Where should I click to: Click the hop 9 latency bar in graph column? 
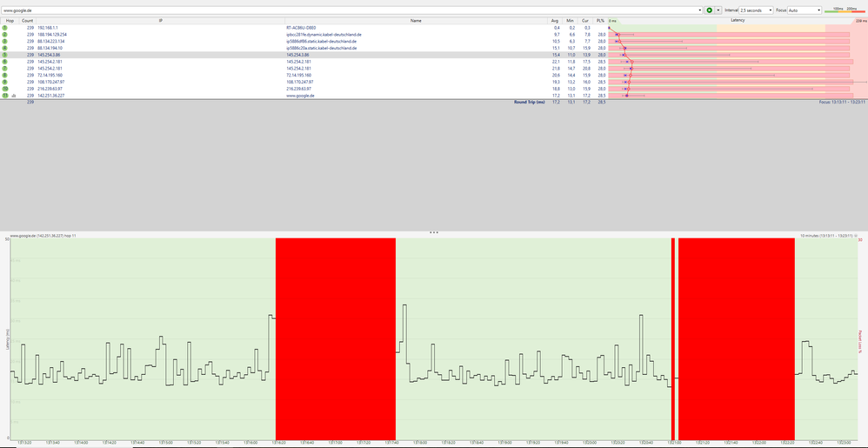729,82
